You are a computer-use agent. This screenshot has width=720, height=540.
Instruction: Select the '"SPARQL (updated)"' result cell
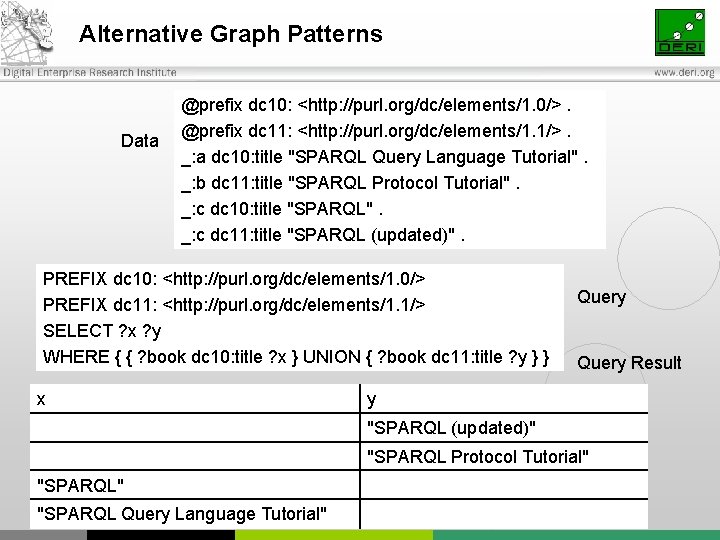(504, 428)
